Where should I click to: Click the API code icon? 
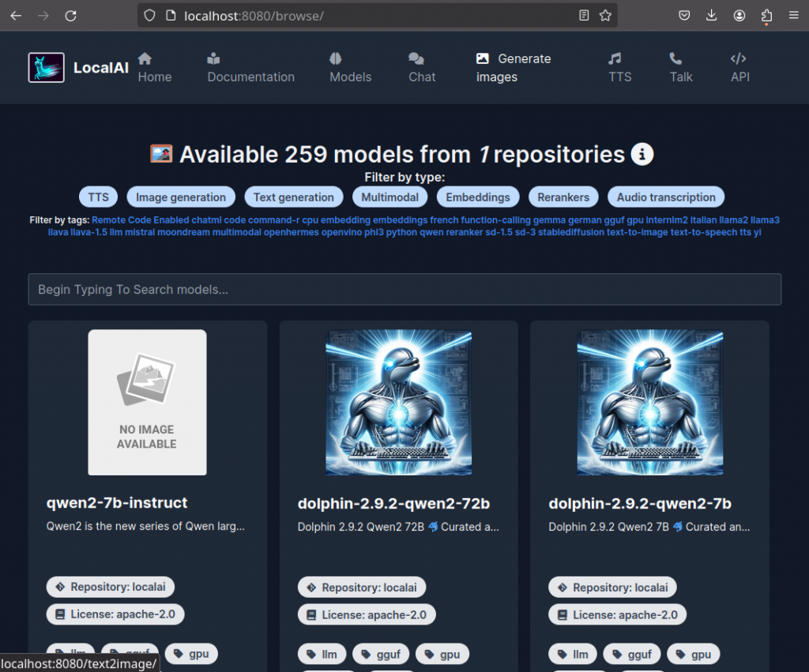point(738,58)
